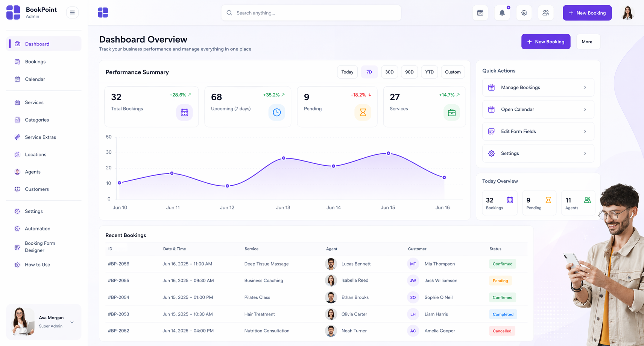The height and width of the screenshot is (346, 644).
Task: Click the hourglass icon on Pending card
Action: click(x=363, y=112)
